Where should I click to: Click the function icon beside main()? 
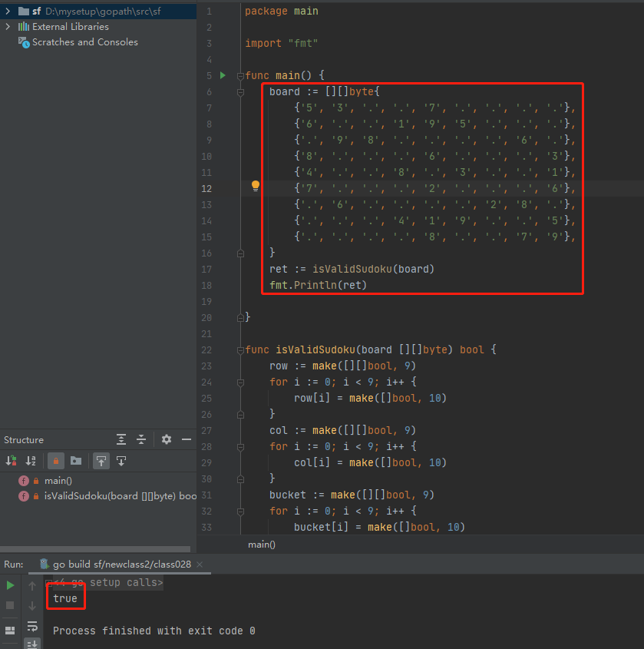pyautogui.click(x=24, y=481)
